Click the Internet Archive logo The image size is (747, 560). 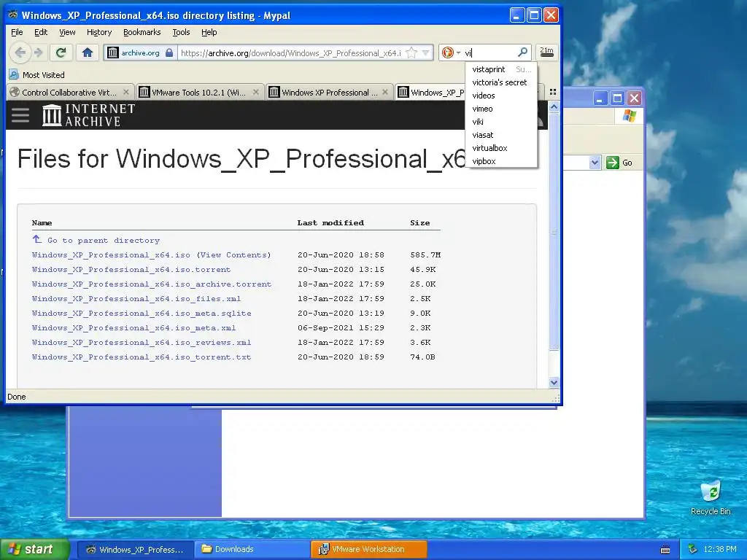[x=88, y=115]
